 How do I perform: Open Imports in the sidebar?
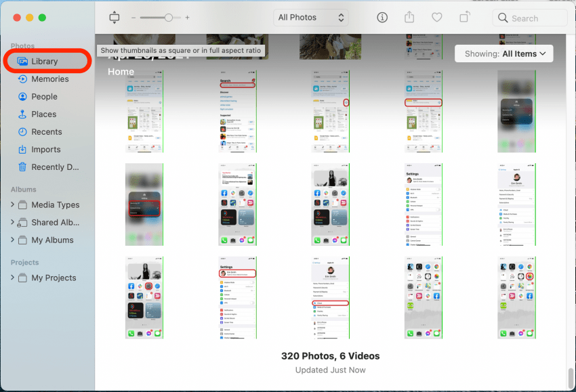(47, 150)
